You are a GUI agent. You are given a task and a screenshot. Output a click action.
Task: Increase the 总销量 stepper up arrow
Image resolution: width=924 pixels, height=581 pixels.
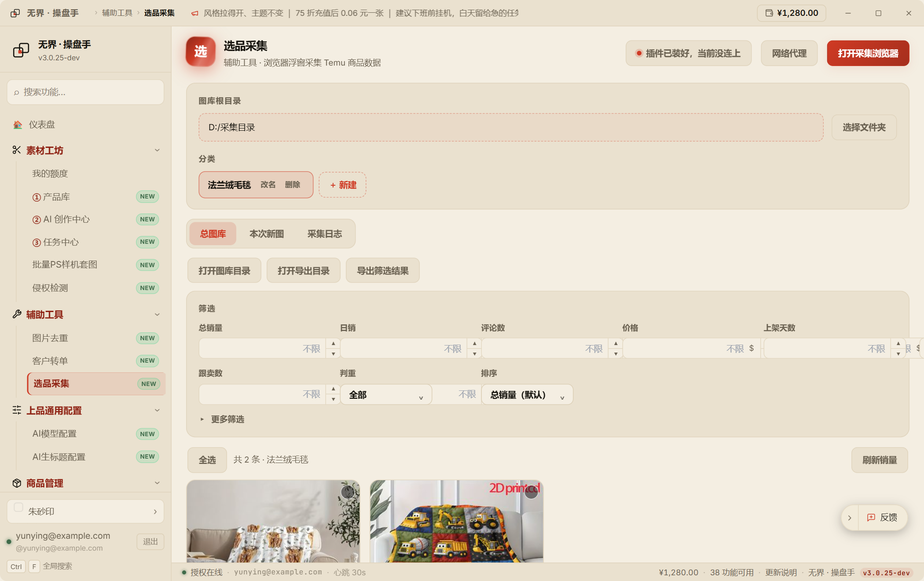pyautogui.click(x=333, y=343)
